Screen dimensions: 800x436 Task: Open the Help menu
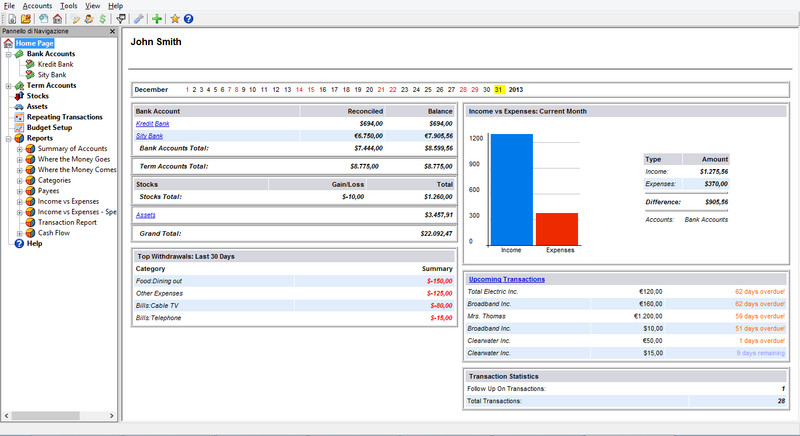click(x=115, y=6)
